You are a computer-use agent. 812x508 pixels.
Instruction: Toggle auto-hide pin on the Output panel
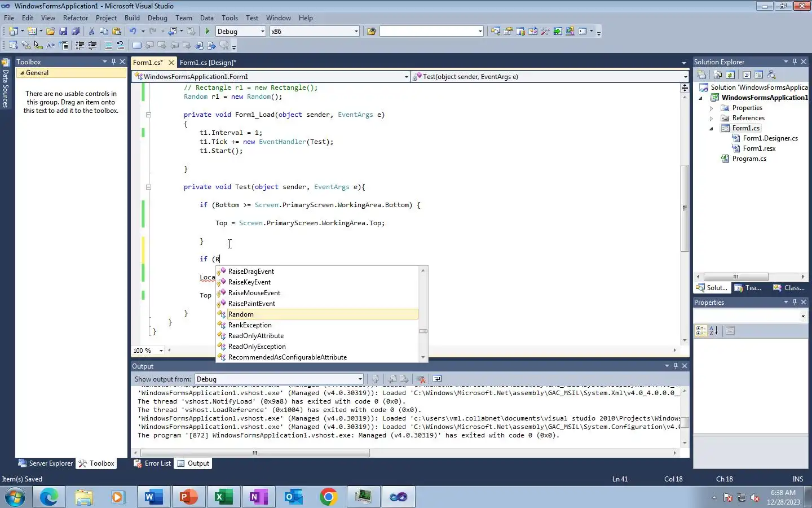(676, 366)
